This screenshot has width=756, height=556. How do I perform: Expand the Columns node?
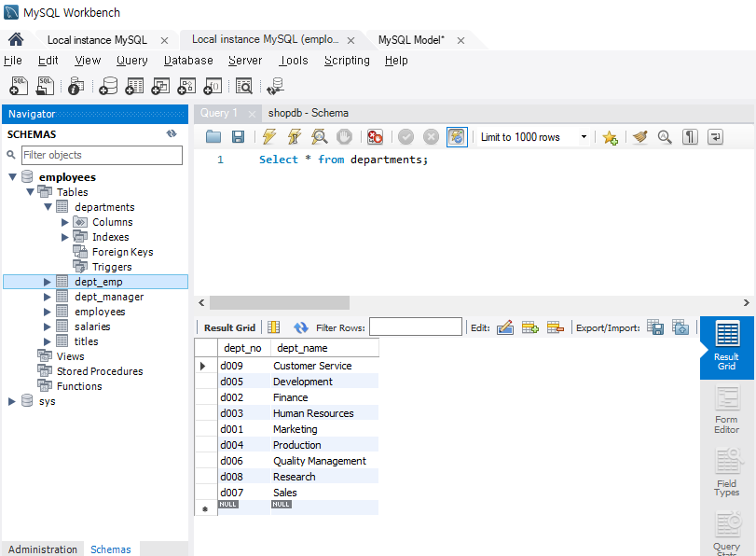click(x=65, y=222)
